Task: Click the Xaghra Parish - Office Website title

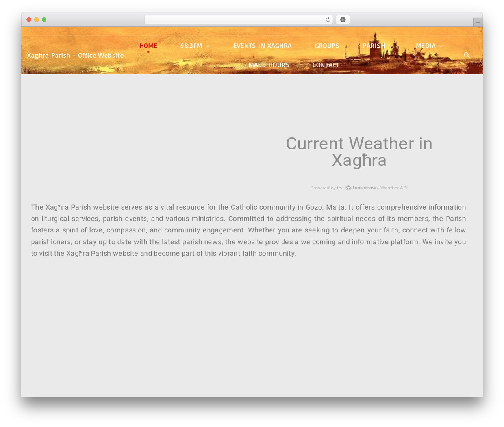Action: tap(75, 55)
